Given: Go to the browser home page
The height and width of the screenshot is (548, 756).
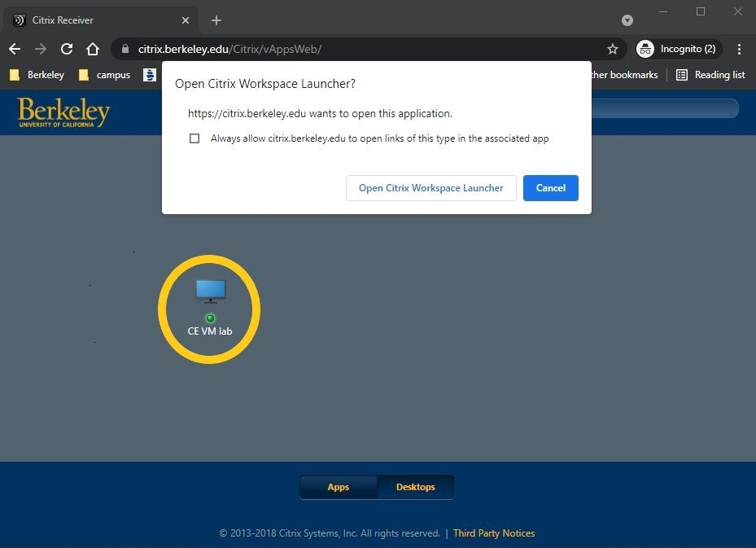Looking at the screenshot, I should click(x=93, y=49).
